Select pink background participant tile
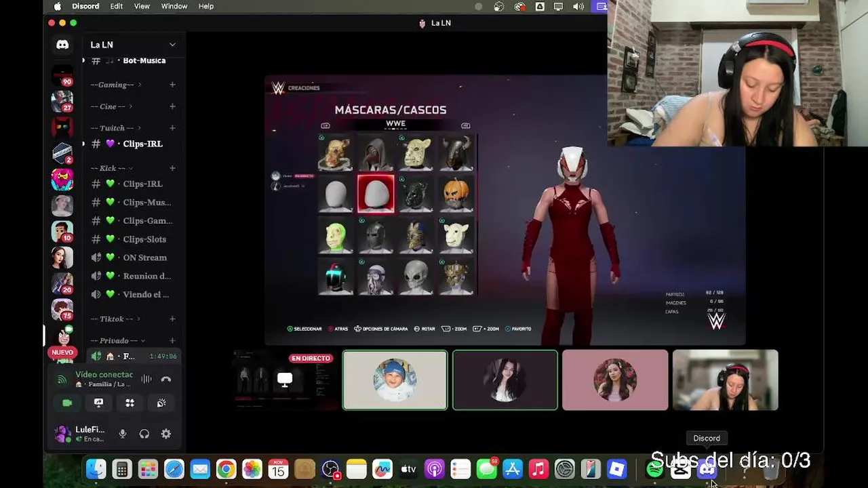Screen dimensions: 868x488 (x=615, y=380)
